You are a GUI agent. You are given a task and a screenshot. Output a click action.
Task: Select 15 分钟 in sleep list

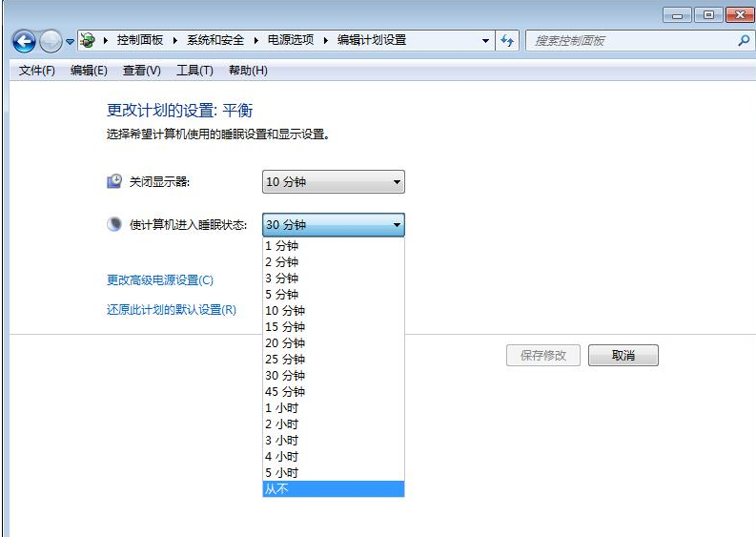point(333,326)
